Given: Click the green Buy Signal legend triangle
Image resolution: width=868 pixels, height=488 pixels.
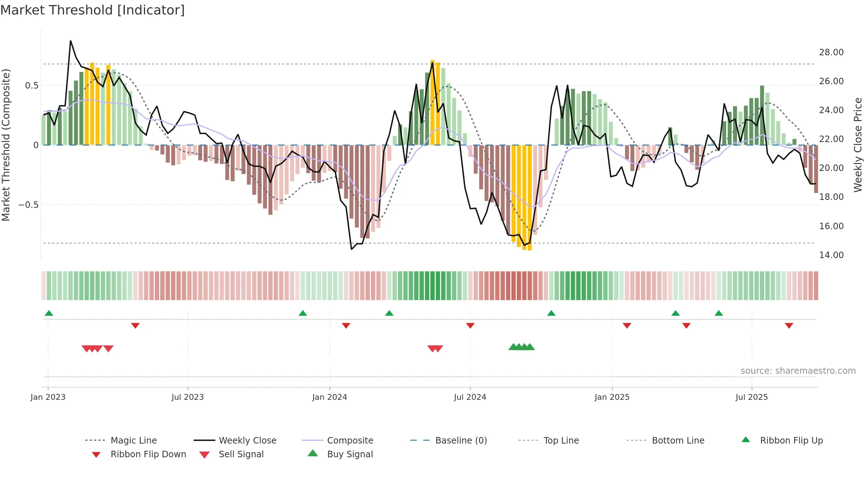Looking at the screenshot, I should 313,453.
